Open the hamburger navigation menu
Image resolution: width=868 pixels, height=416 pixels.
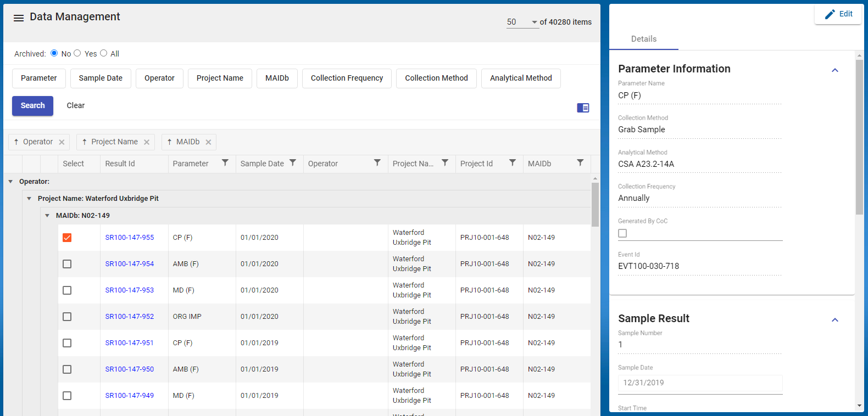pyautogui.click(x=18, y=18)
